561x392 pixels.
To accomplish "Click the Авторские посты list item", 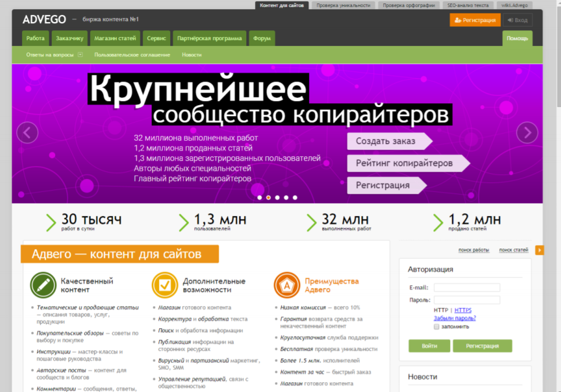I will pyautogui.click(x=81, y=374).
